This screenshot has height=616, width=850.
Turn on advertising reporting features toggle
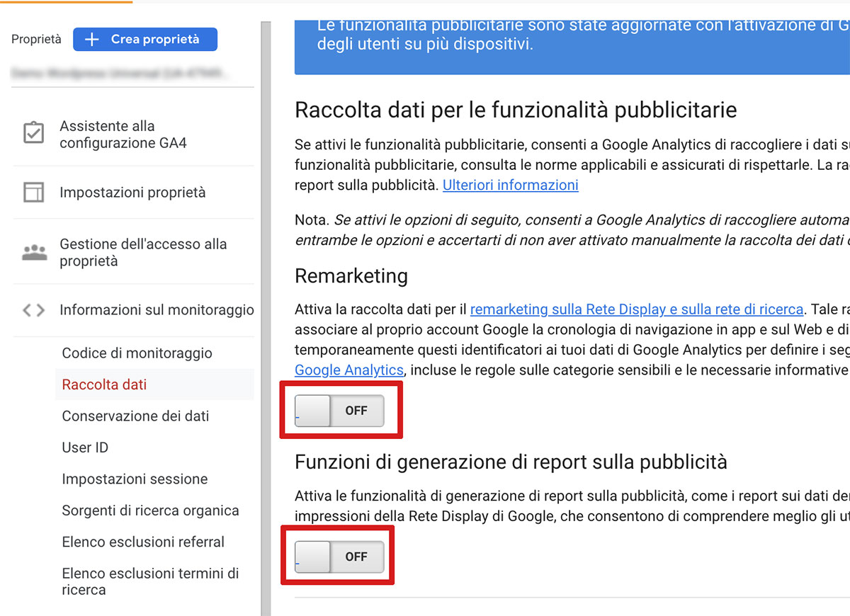tap(341, 557)
